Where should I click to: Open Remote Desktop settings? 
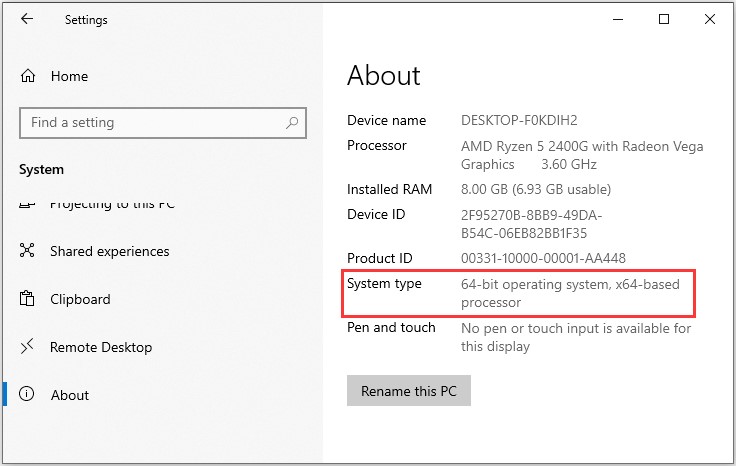pyautogui.click(x=101, y=347)
